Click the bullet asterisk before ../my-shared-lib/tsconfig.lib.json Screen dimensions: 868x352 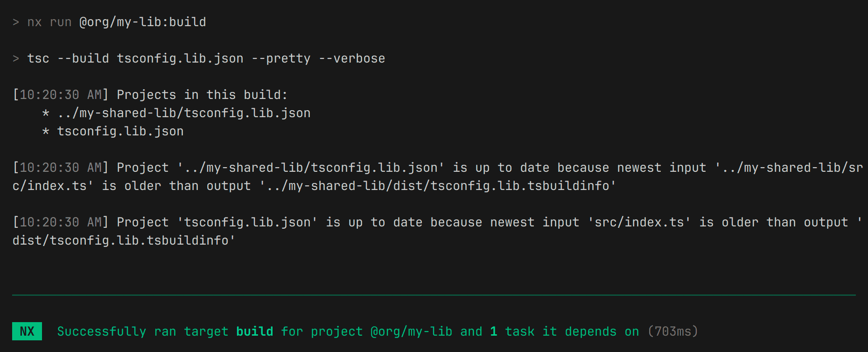[46, 113]
